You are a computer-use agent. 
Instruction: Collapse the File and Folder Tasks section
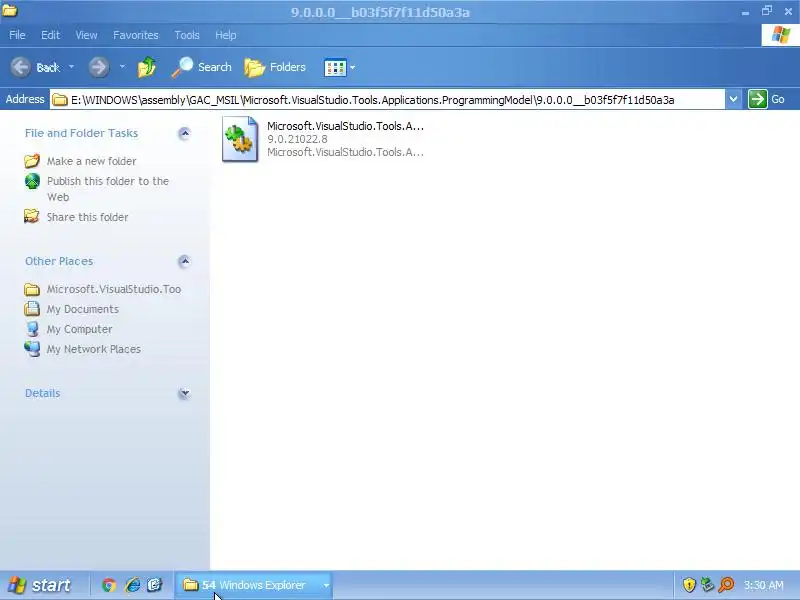[184, 134]
